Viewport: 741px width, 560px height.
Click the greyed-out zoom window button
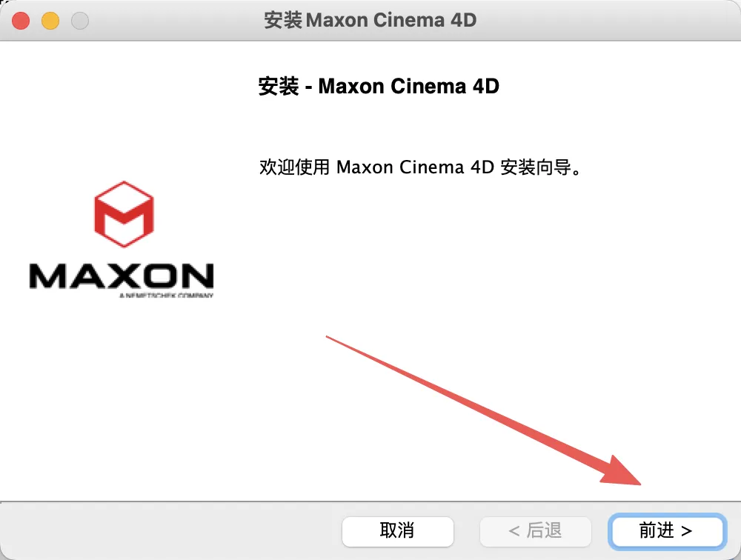point(80,21)
